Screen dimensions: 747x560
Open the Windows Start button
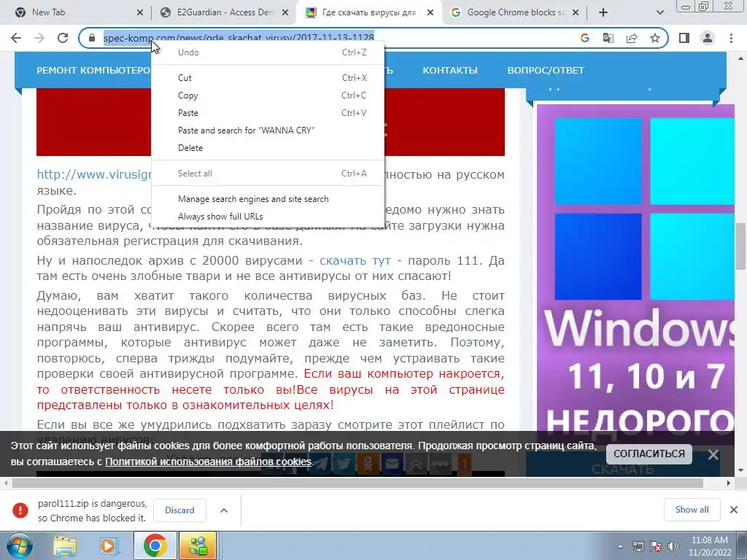20,545
